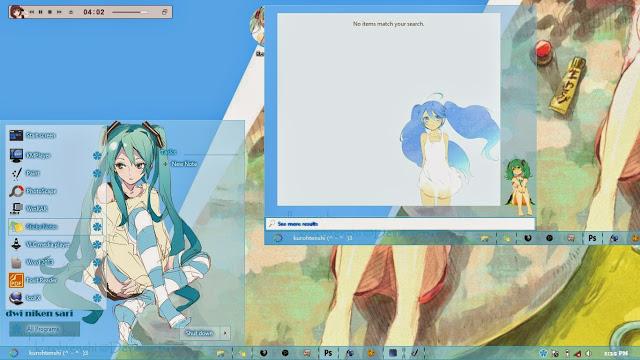Image resolution: width=640 pixels, height=360 pixels.
Task: Click the Shut down button
Action: [x=199, y=333]
